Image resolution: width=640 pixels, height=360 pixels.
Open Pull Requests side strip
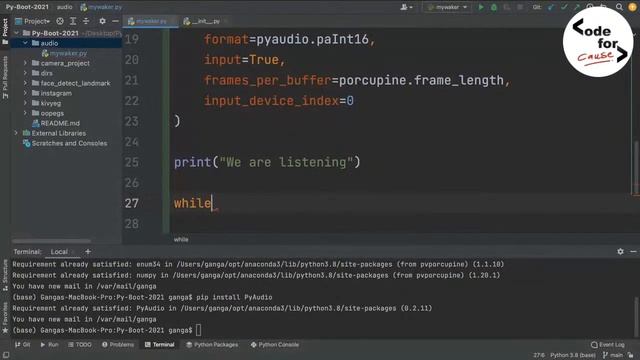coord(5,78)
